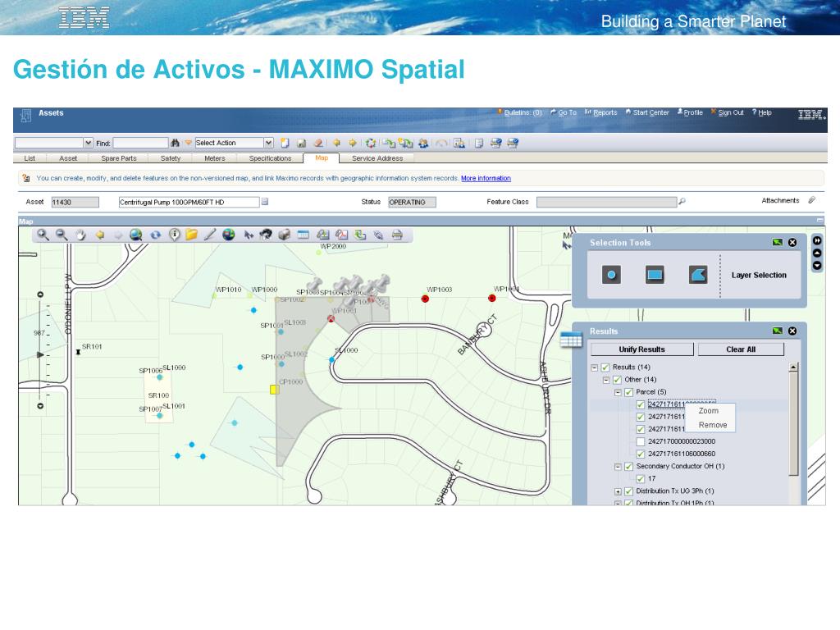Image resolution: width=840 pixels, height=630 pixels.
Task: Click the New Asset document icon
Action: [x=285, y=143]
